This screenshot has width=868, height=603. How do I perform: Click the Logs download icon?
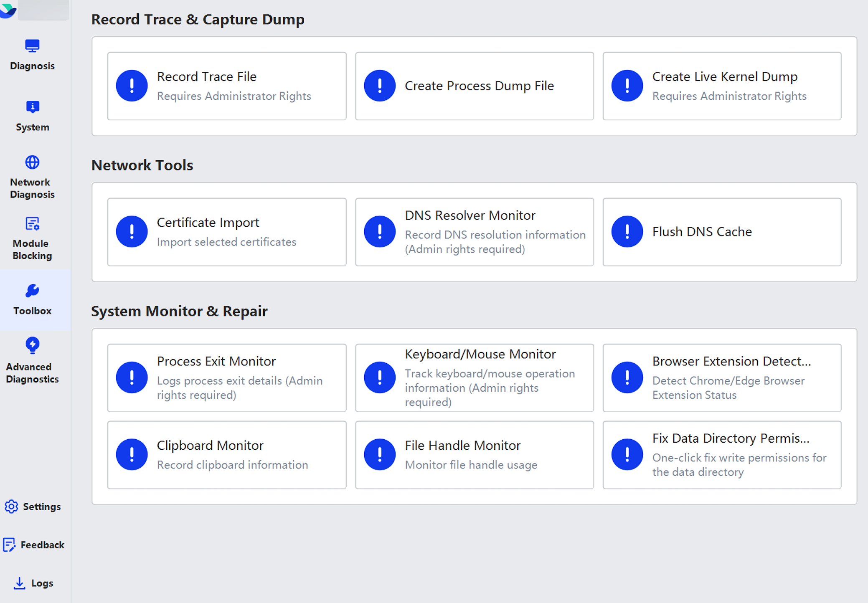(x=19, y=583)
